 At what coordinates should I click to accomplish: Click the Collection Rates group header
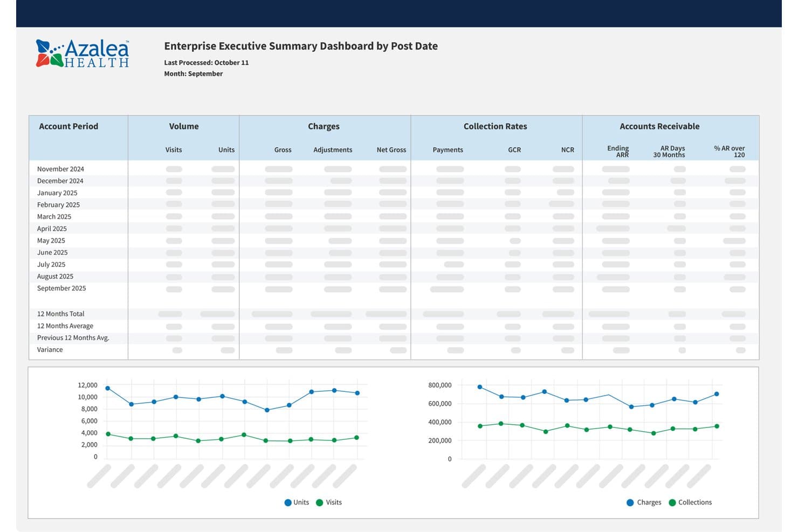[495, 126]
